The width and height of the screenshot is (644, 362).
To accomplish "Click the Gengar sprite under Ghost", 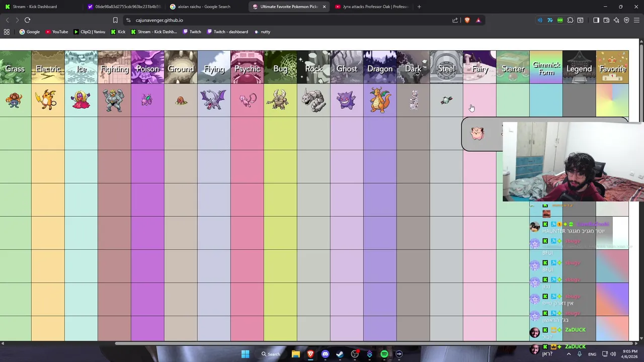I will click(x=347, y=100).
